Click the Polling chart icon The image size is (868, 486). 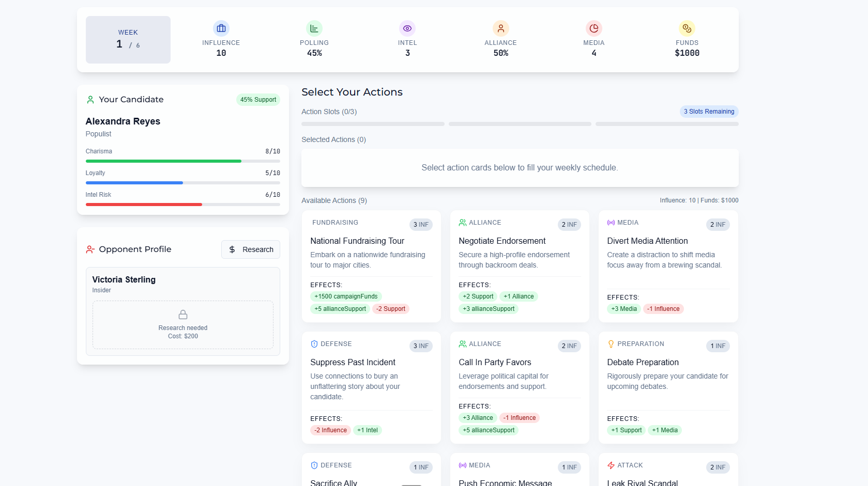[x=314, y=28]
